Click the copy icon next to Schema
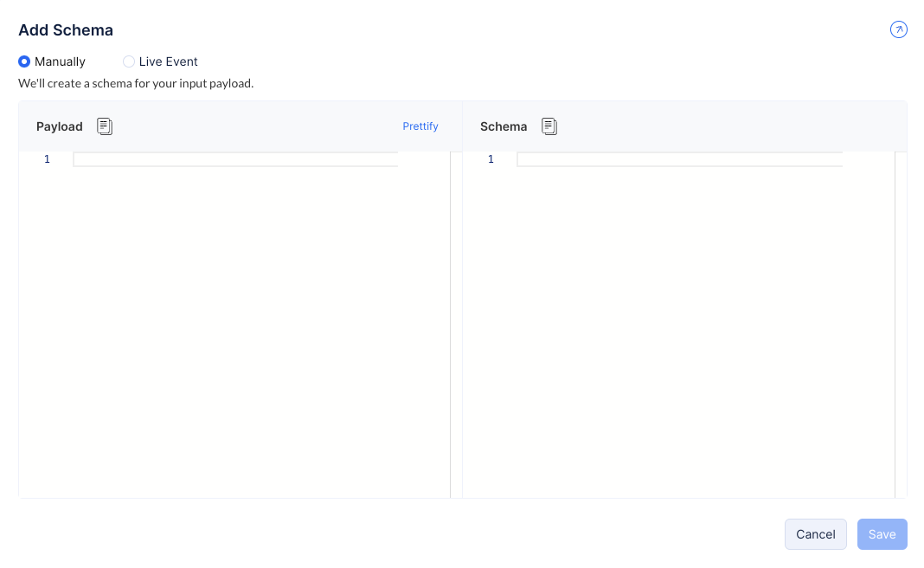924x568 pixels. [x=549, y=126]
